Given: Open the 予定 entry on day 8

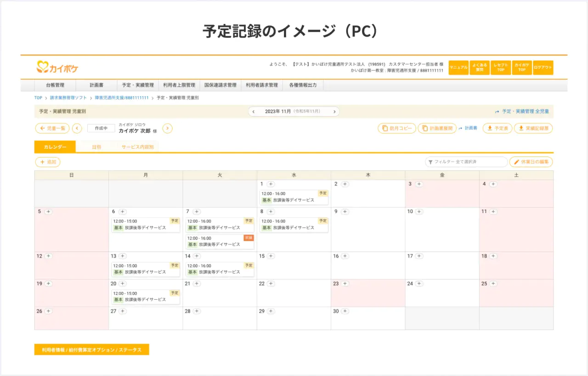Looking at the screenshot, I should point(294,224).
